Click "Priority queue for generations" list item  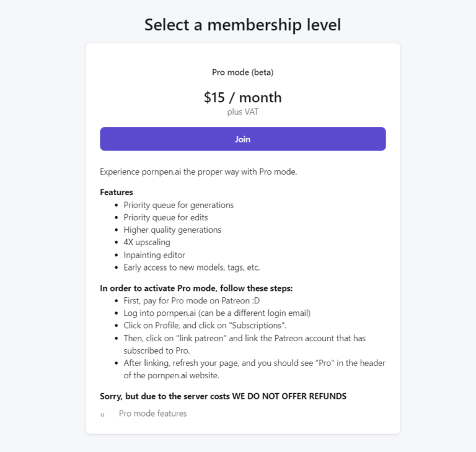point(178,205)
